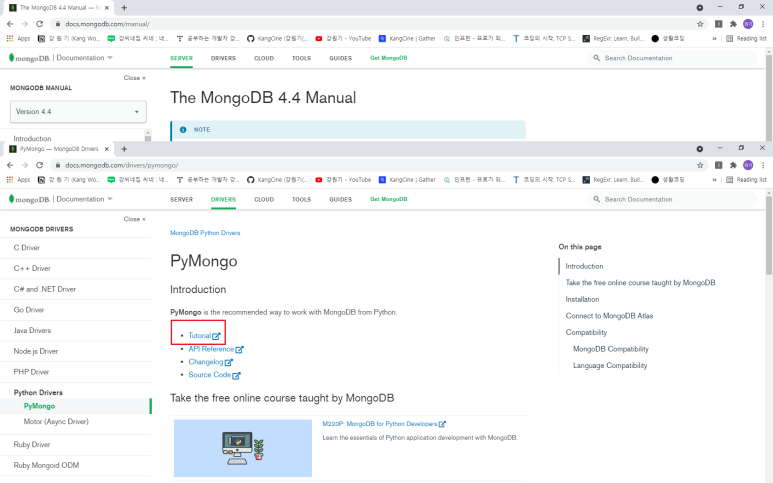
Task: Jump to Installation in On this page
Action: click(x=582, y=299)
